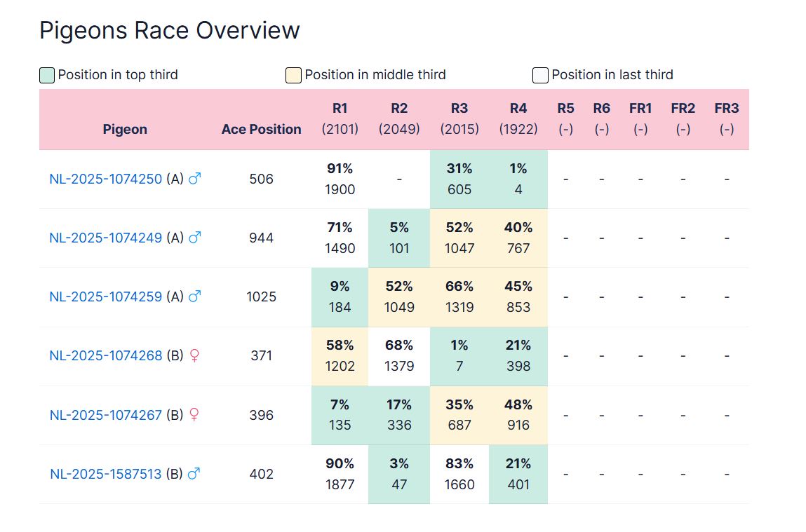806x532 pixels.
Task: Open pigeon NL-2025-1074267 link
Action: pyautogui.click(x=106, y=415)
